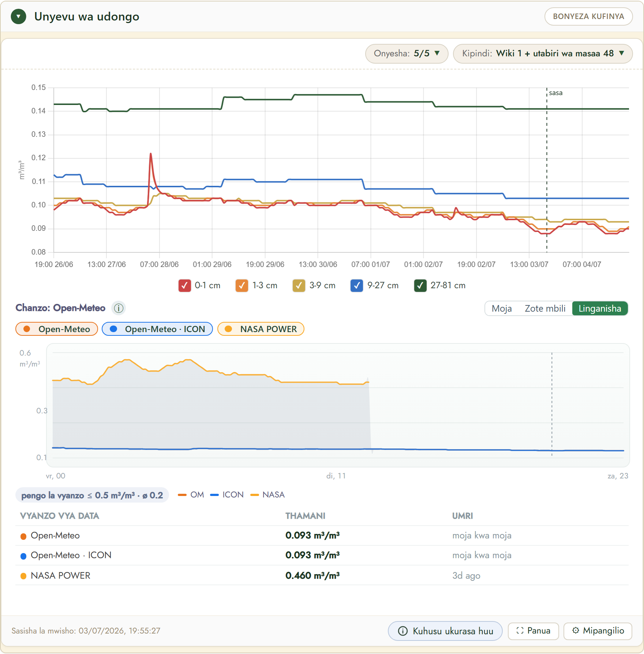Screen dimensions: 644x654
Task: Open the Onyesha 5/5 dropdown
Action: coord(407,53)
